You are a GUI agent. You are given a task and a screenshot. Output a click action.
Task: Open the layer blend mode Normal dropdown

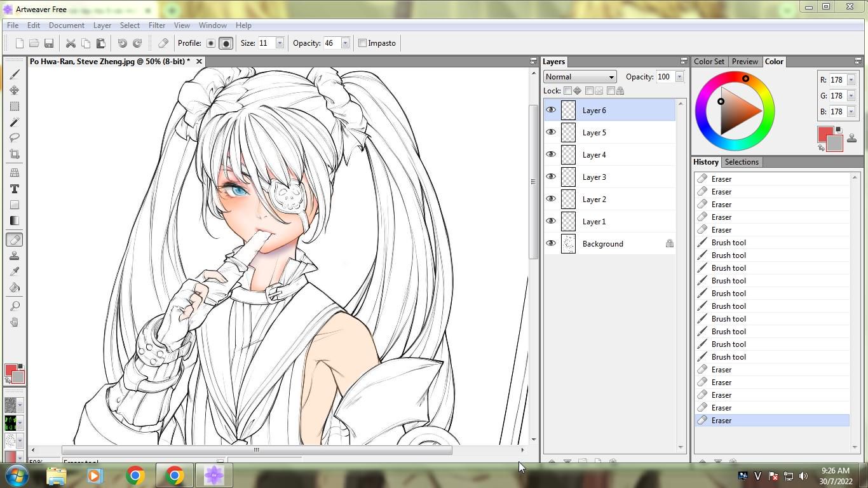580,77
